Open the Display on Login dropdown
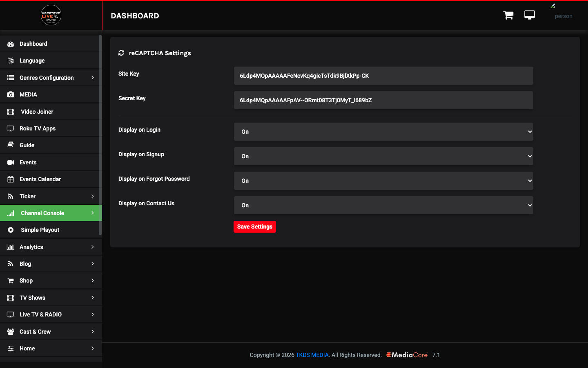The width and height of the screenshot is (588, 368). tap(383, 132)
